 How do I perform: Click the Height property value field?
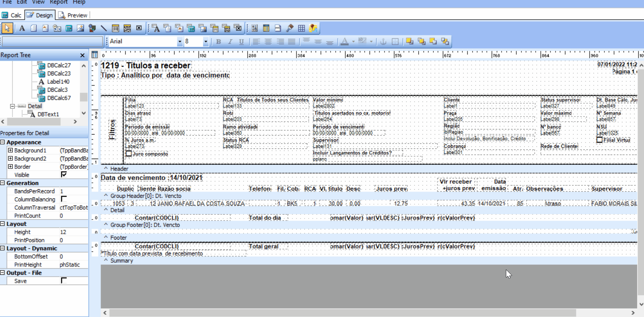74,232
